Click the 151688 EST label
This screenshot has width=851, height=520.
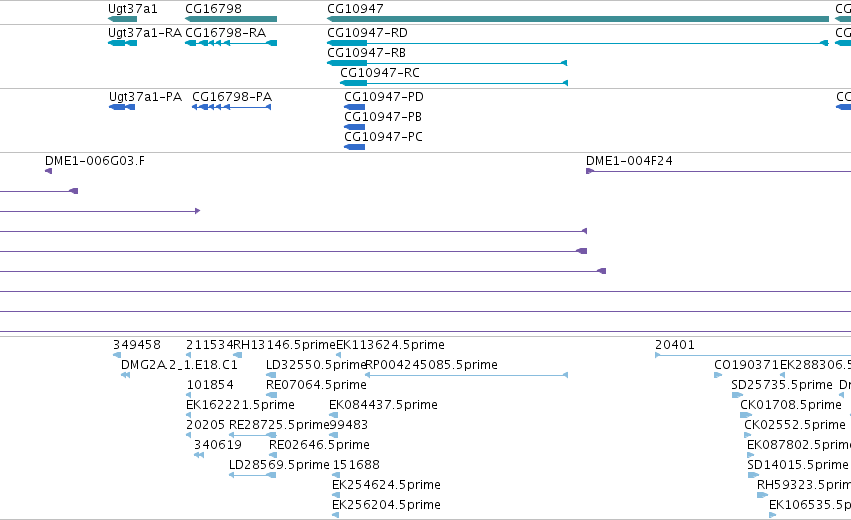356,465
